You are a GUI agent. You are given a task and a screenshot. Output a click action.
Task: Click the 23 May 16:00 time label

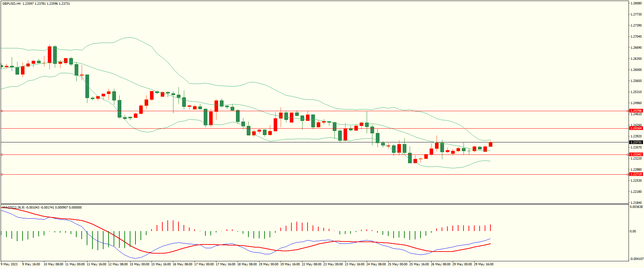coord(355,264)
